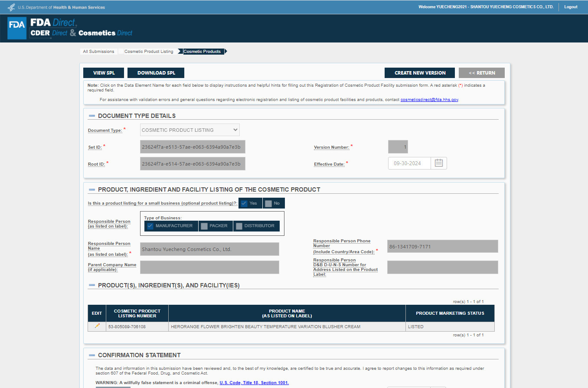The image size is (588, 388).
Task: Show hints for Responsible Person Name label
Action: [109, 249]
